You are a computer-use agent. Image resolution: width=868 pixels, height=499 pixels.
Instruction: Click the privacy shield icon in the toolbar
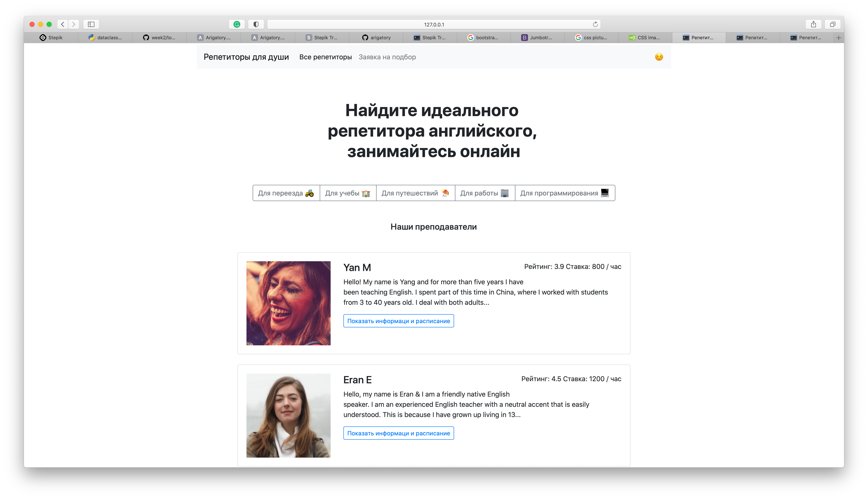(256, 24)
